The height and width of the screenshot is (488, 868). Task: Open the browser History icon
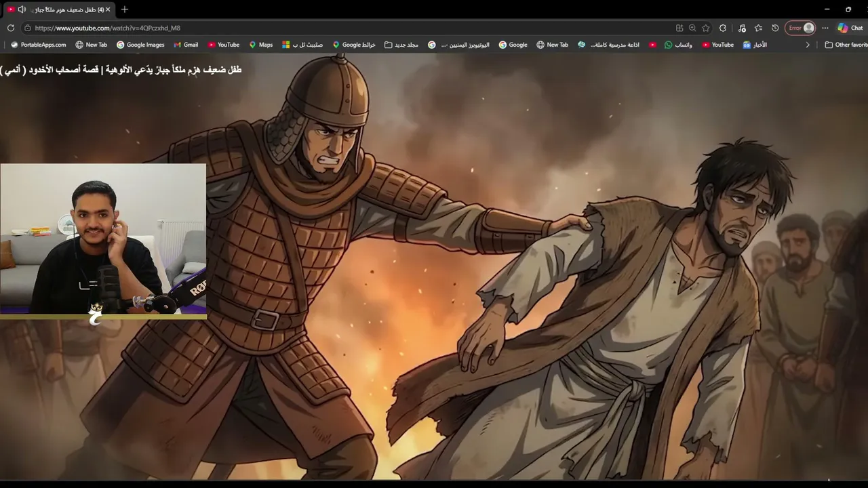tap(775, 28)
